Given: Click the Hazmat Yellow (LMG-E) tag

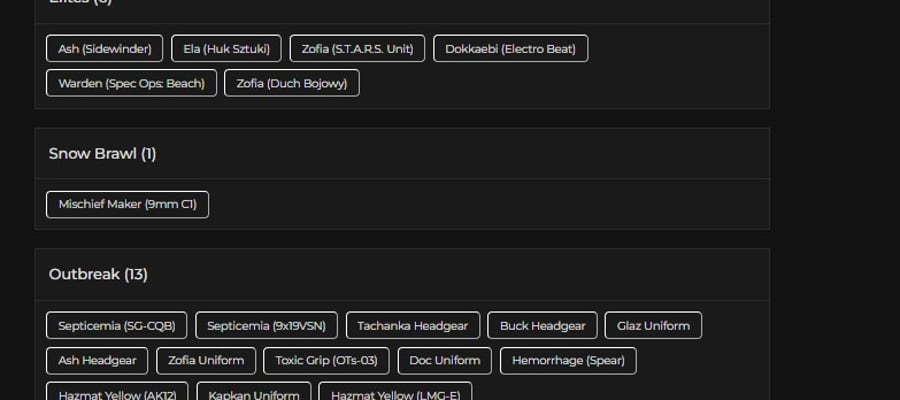Looking at the screenshot, I should coord(395,393).
